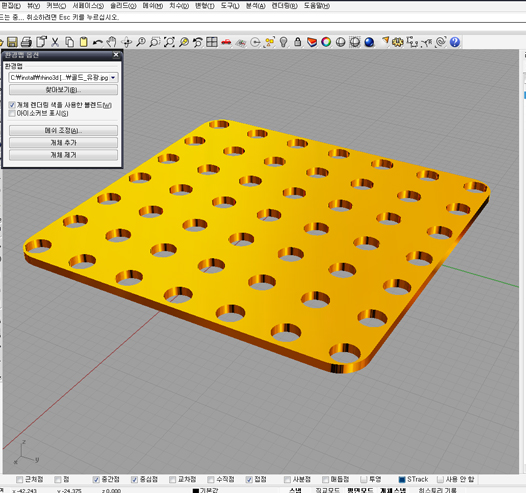Screen dimensions: 526x493
Task: Open the 편집 menu
Action: pos(11,6)
